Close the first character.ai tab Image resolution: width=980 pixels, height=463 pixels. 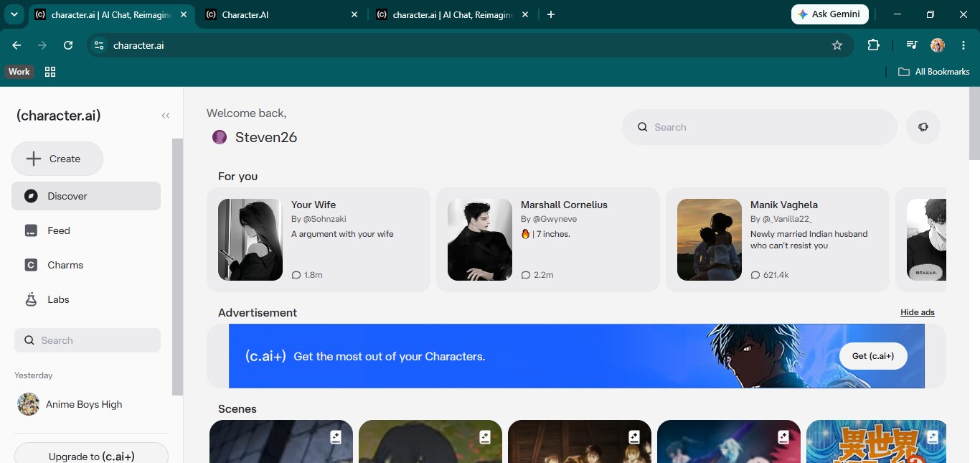point(183,14)
